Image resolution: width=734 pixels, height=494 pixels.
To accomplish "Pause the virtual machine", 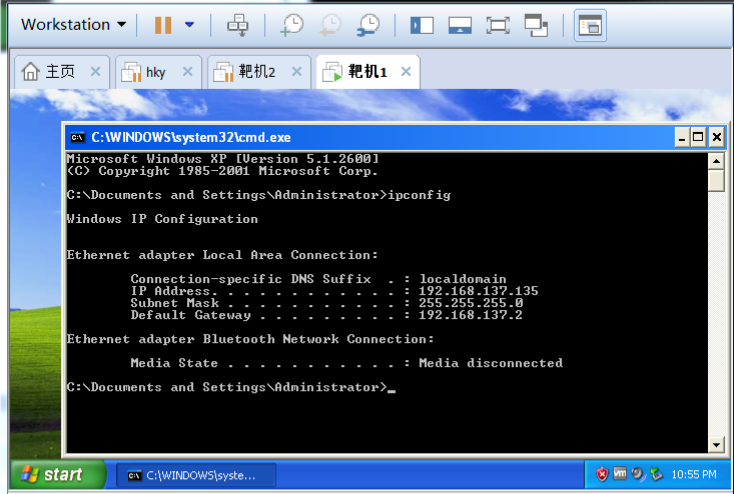I will [163, 25].
